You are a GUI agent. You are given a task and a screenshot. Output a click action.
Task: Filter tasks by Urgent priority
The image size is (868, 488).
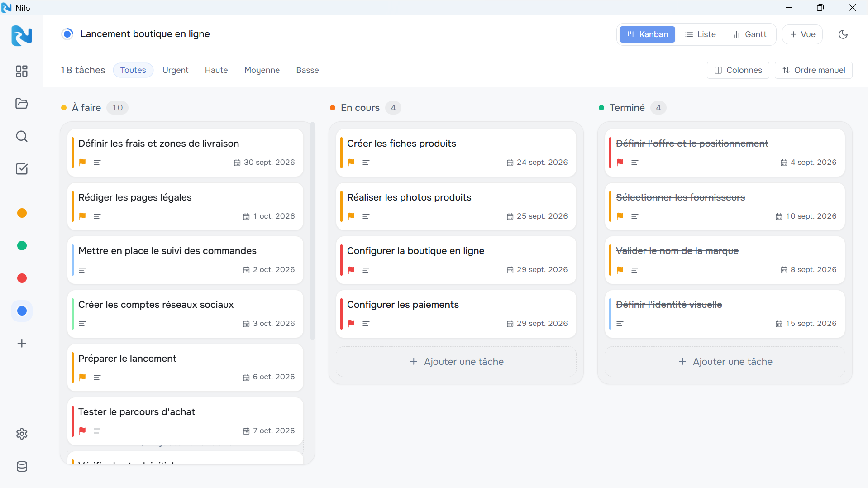176,70
